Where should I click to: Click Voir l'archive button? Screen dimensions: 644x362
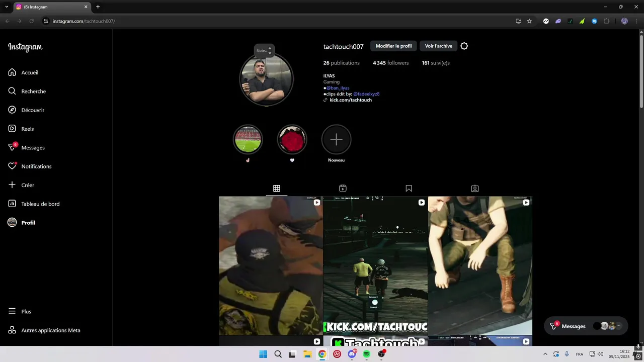pos(438,46)
